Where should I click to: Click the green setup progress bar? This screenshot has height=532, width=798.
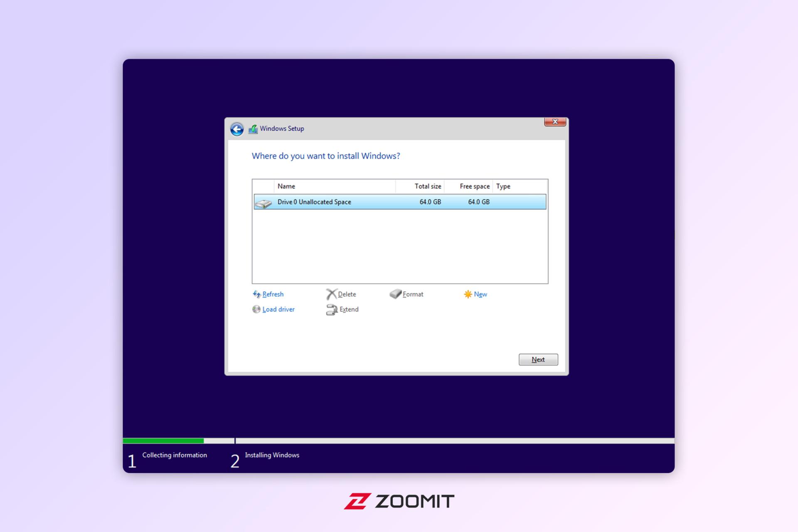(163, 441)
